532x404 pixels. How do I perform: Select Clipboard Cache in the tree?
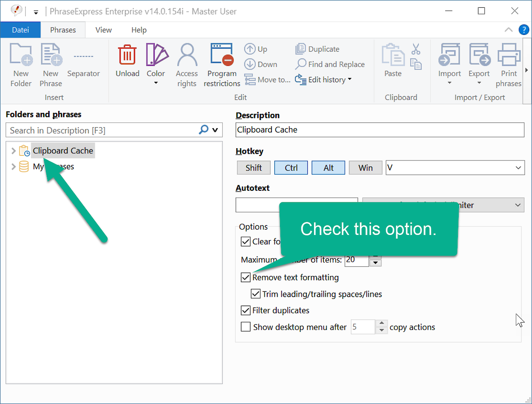tap(63, 151)
